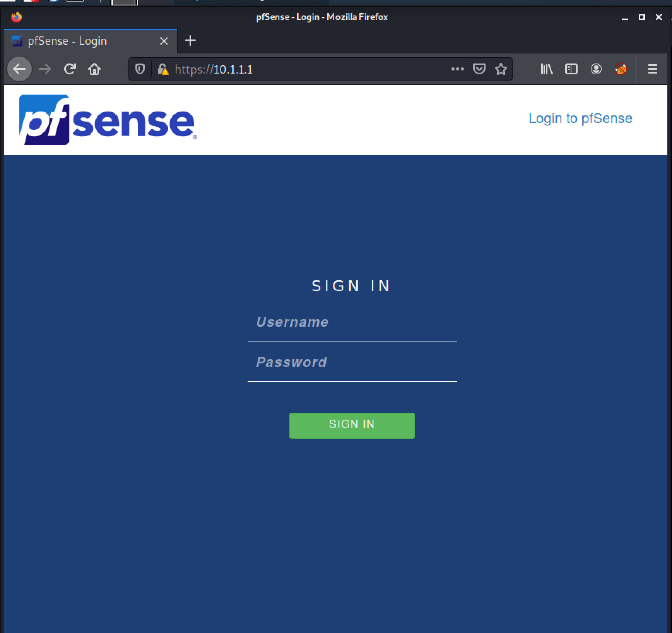This screenshot has width=672, height=633.
Task: Select the pfSense - Login tab
Action: tap(77, 41)
